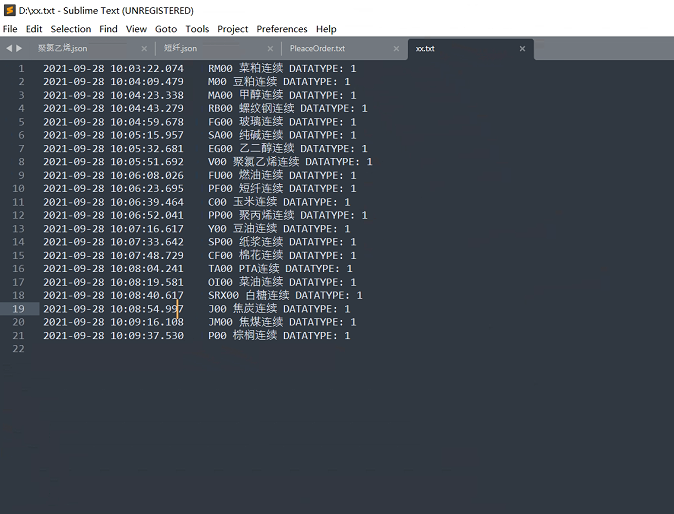Click line number 10 in the gutter
Viewport: 674px width, 514px height.
coord(18,188)
